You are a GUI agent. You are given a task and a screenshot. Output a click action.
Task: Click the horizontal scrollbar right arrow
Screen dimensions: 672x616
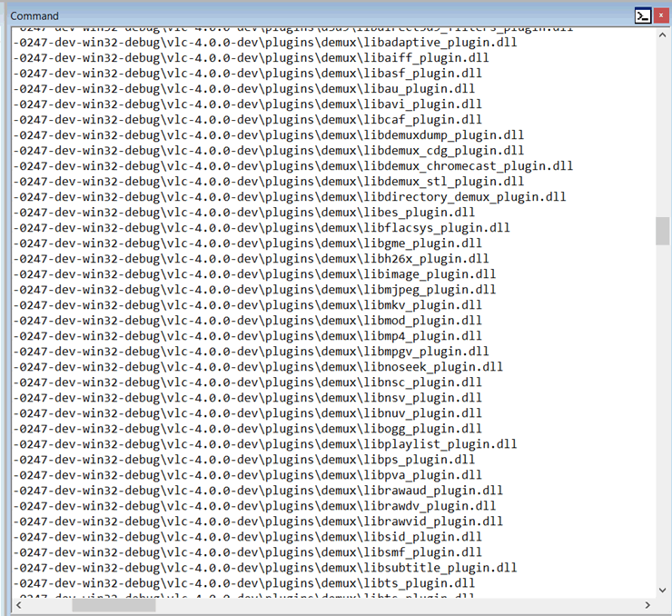(x=647, y=605)
